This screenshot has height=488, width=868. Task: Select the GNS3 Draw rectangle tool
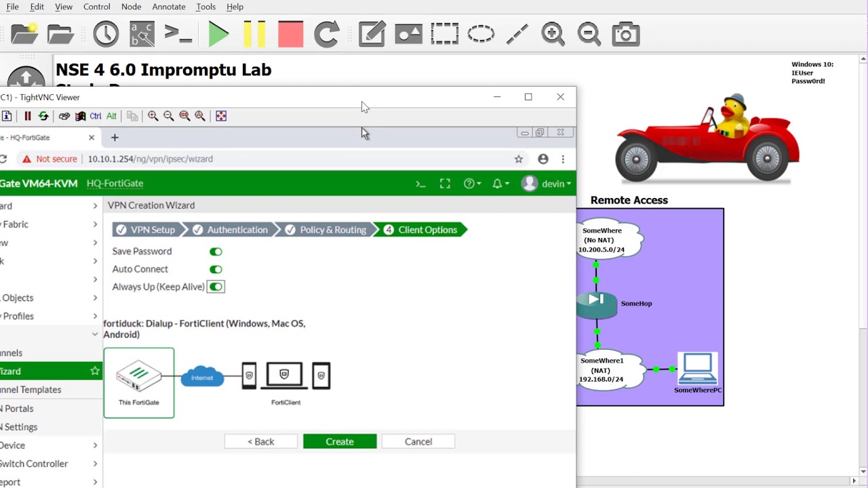click(444, 34)
